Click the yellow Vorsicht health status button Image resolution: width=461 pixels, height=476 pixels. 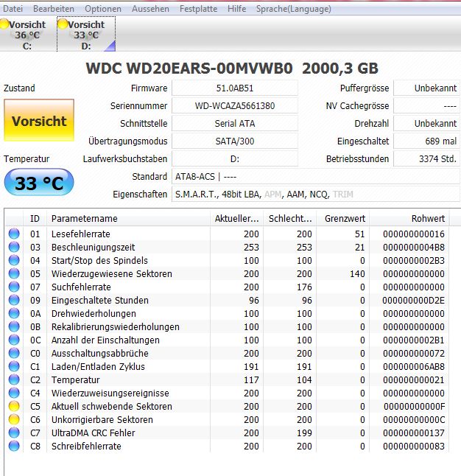[39, 120]
